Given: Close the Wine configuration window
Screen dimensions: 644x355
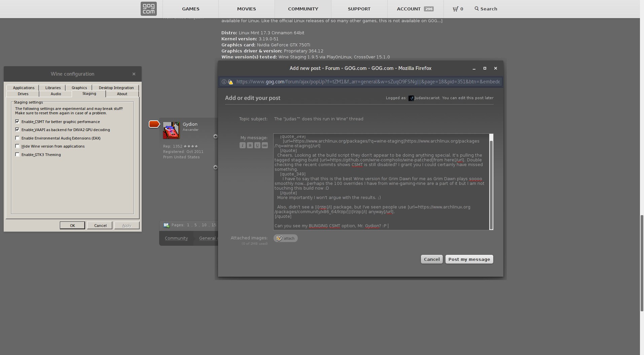Looking at the screenshot, I should point(134,74).
